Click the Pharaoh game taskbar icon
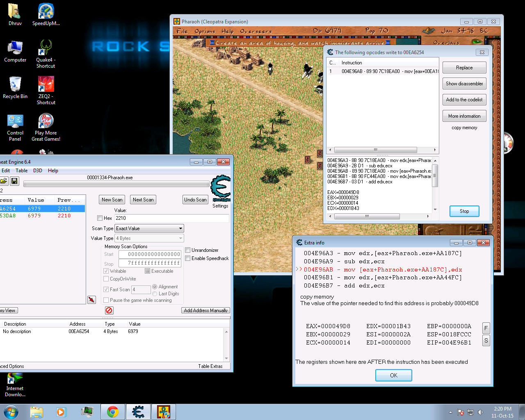 164,412
